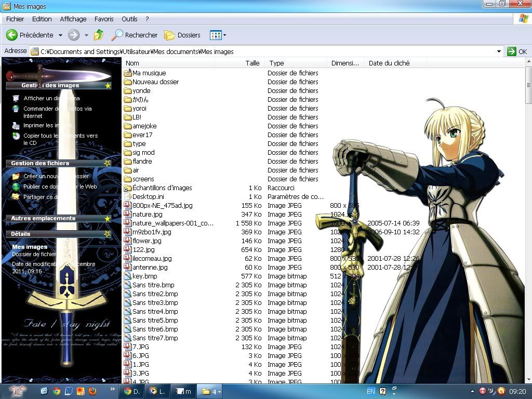Click the Firefox icon in quick launch
The width and height of the screenshot is (532, 399).
(x=92, y=391)
